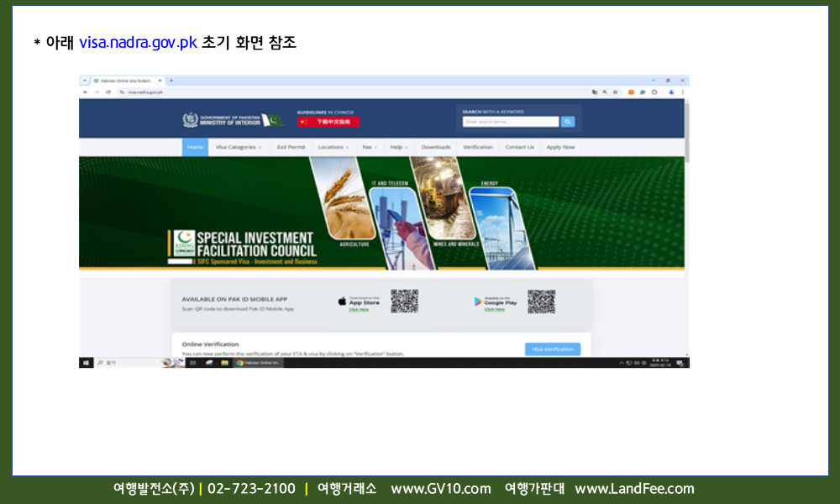Expand the Visa Categories dropdown menu
The height and width of the screenshot is (504, 840).
click(239, 147)
